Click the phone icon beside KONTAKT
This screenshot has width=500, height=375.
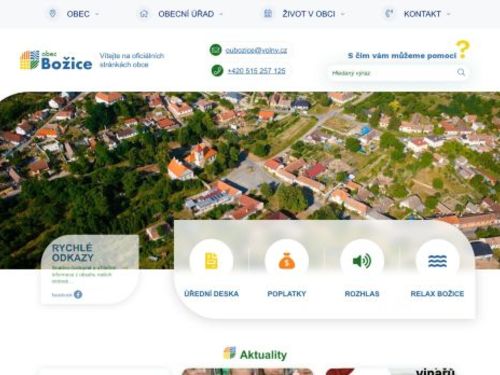click(389, 14)
